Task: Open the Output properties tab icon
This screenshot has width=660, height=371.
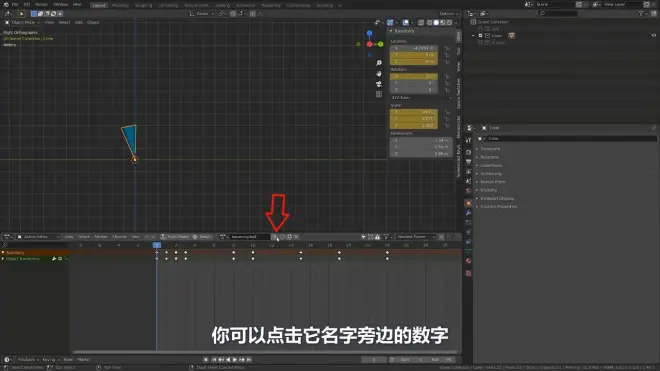Action: coord(468,162)
